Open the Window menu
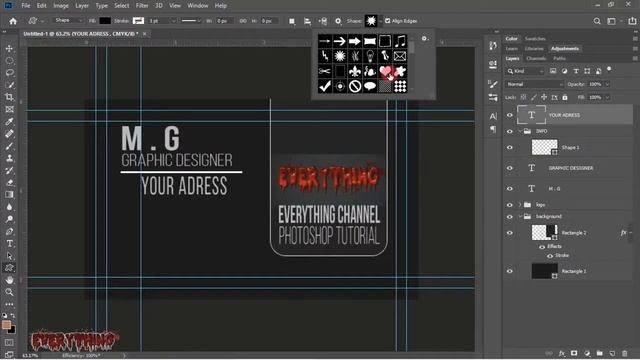The image size is (640, 360). 198,6
